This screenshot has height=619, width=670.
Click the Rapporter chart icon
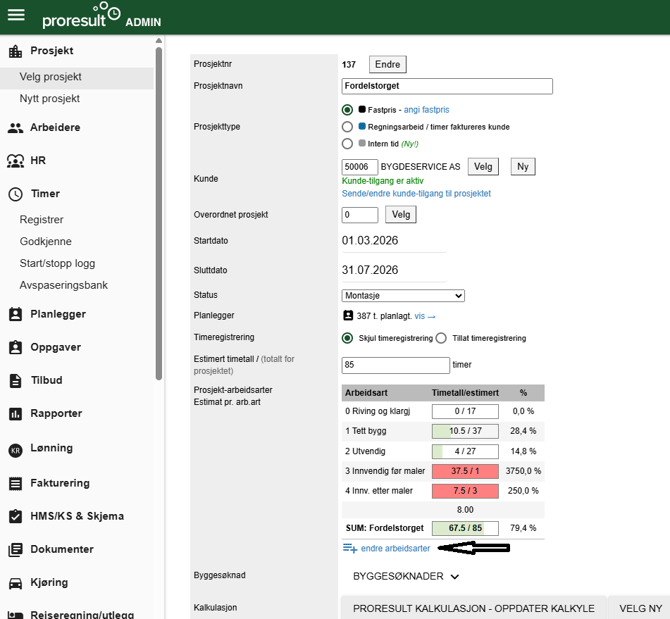click(15, 414)
